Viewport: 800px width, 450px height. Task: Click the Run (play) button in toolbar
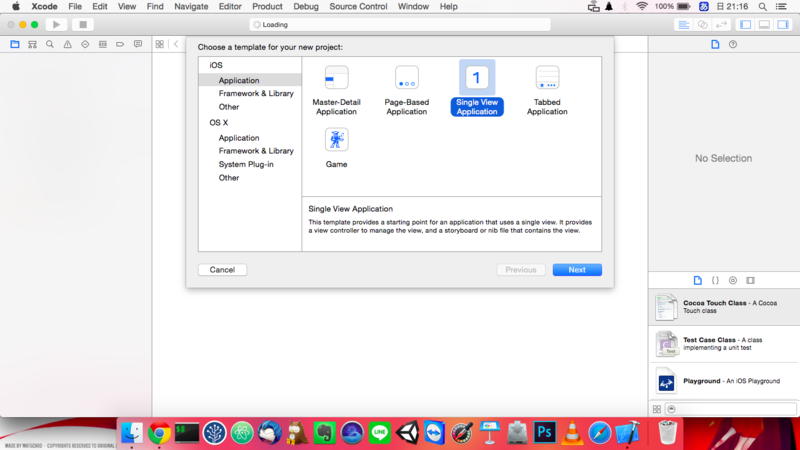pos(56,24)
